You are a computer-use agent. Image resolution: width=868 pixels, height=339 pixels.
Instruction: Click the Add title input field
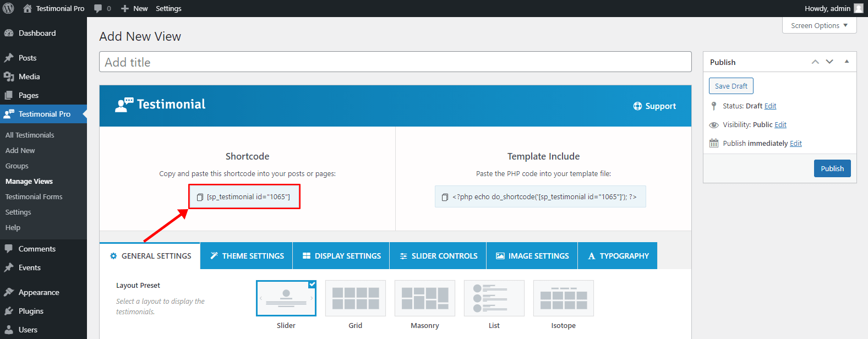(x=395, y=62)
